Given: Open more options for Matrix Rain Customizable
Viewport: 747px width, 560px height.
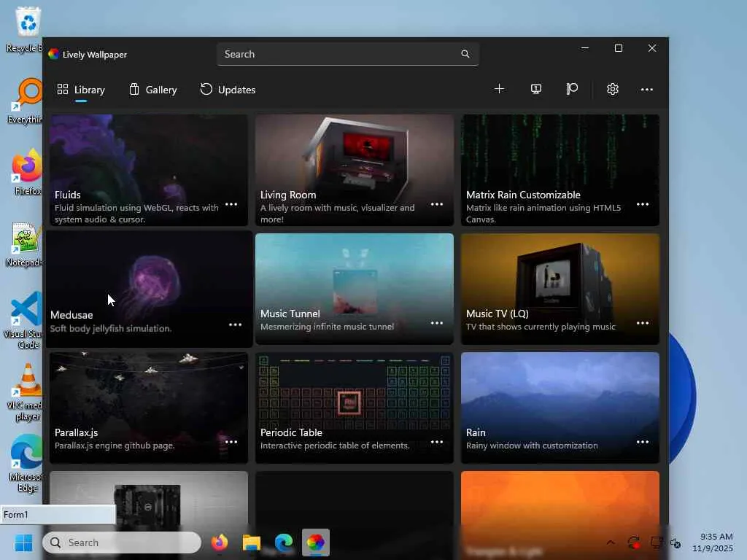Looking at the screenshot, I should coord(643,204).
